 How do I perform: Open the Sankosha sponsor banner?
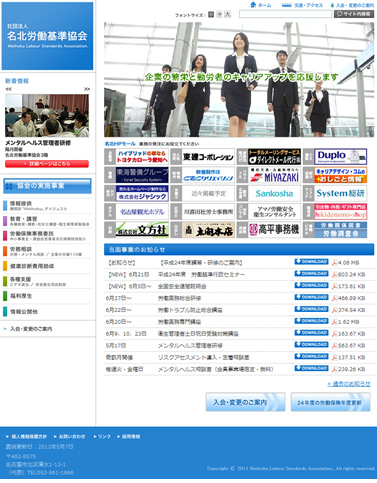click(269, 193)
